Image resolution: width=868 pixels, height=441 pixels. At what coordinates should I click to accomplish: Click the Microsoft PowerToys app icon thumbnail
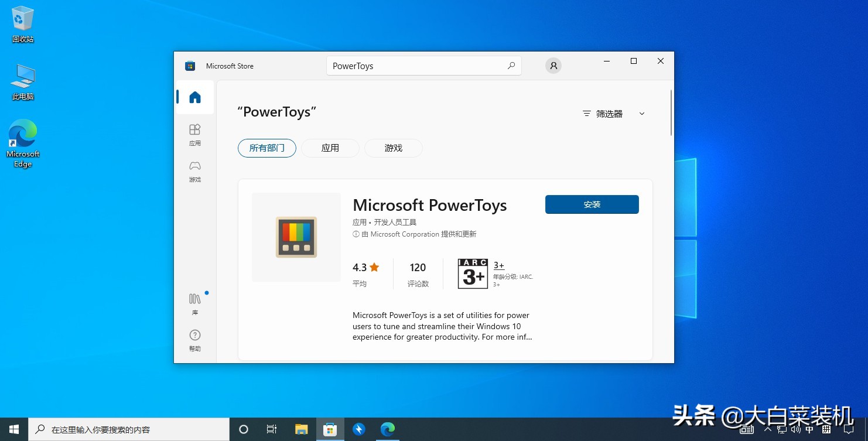296,237
